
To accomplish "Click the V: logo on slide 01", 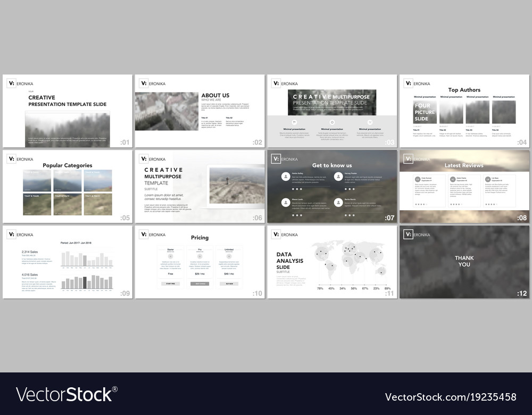I will (x=11, y=84).
